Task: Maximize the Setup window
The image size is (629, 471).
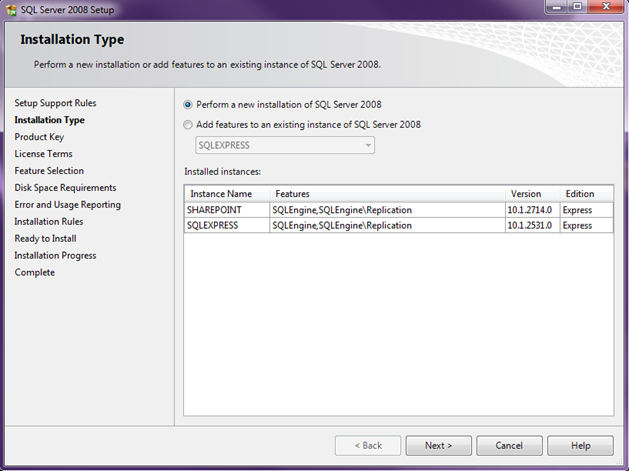Action: point(577,7)
